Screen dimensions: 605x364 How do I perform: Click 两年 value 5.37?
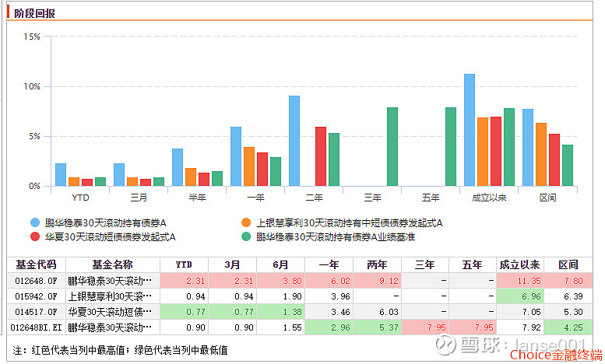tap(389, 327)
